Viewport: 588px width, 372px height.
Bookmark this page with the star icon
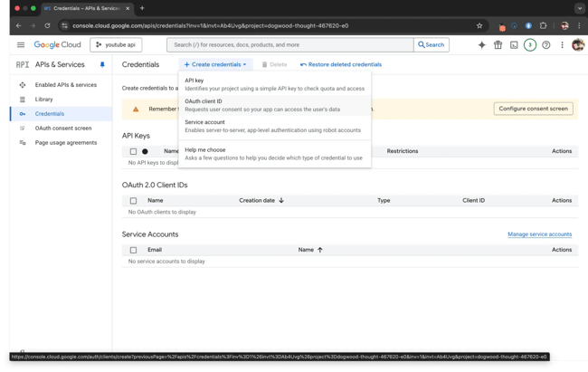pos(479,25)
